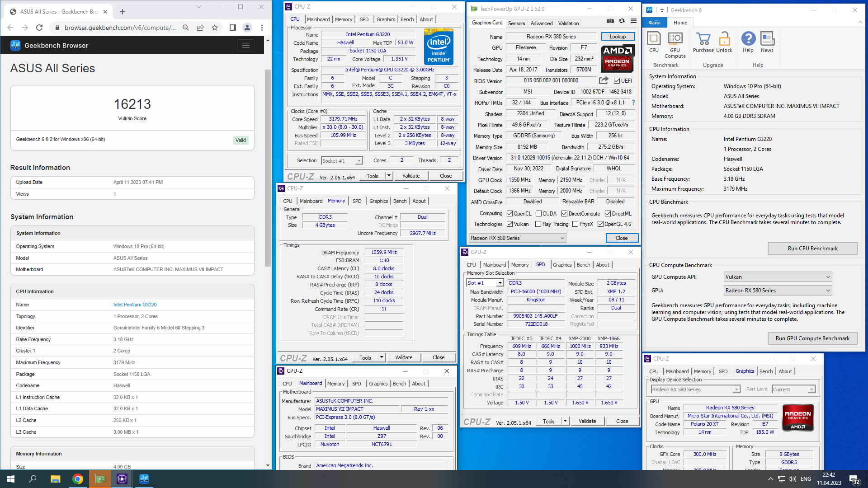
Task: Toggle Vulkan checkbox in GPU-Z
Action: coord(509,224)
